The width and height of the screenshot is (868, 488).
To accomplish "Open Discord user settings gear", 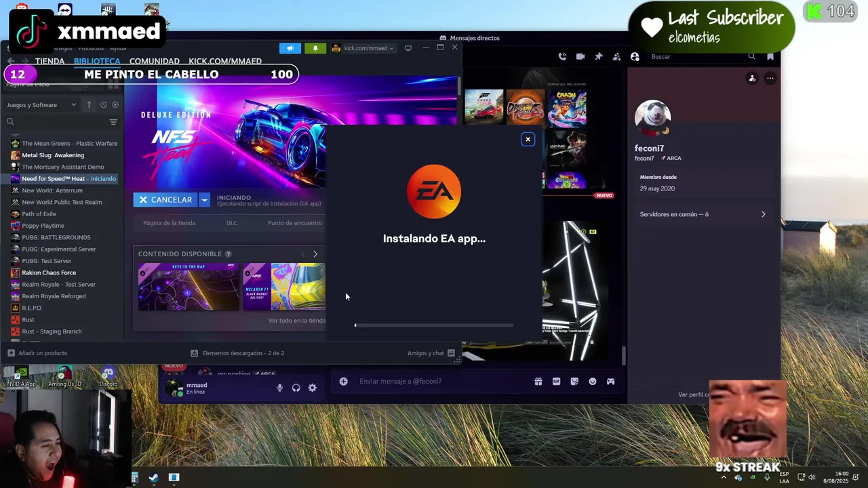I will [x=312, y=388].
